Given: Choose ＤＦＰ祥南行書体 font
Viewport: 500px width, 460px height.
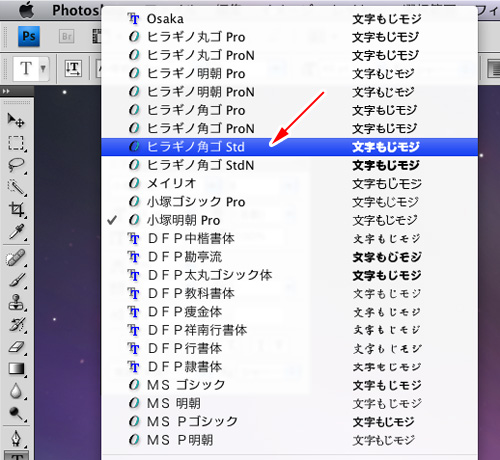Looking at the screenshot, I should (x=289, y=330).
